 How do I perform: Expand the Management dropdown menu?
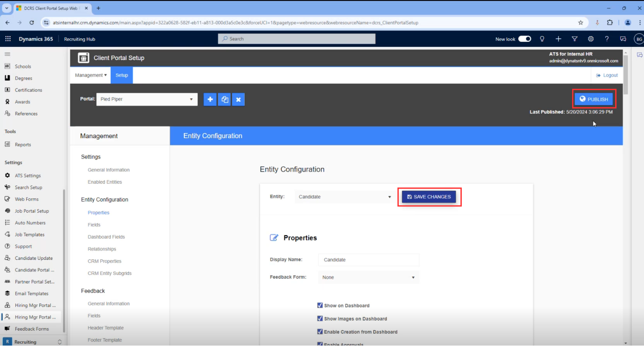(x=91, y=75)
